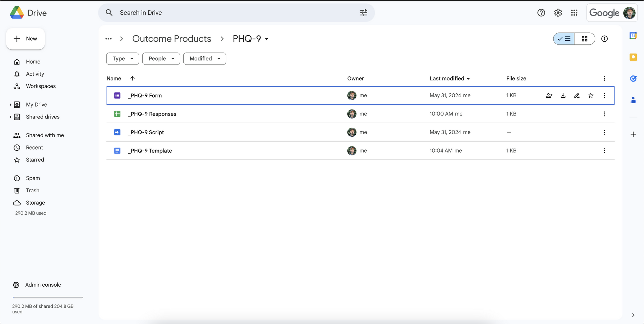Screen dimensions: 644x324
Task: Click the New button
Action: click(25, 39)
